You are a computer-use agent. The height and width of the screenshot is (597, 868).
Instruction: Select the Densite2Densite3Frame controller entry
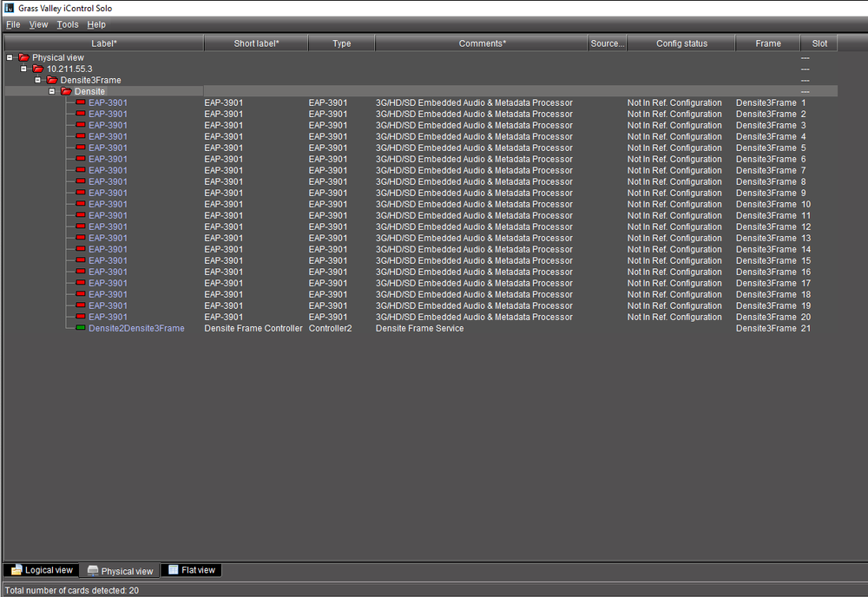pyautogui.click(x=136, y=328)
